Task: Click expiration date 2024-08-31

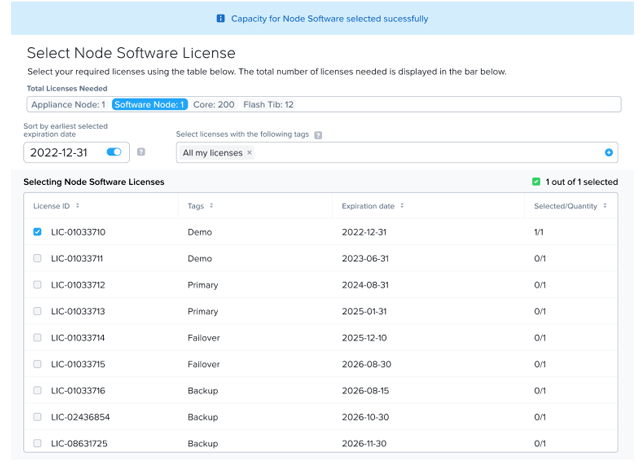Action: (365, 285)
